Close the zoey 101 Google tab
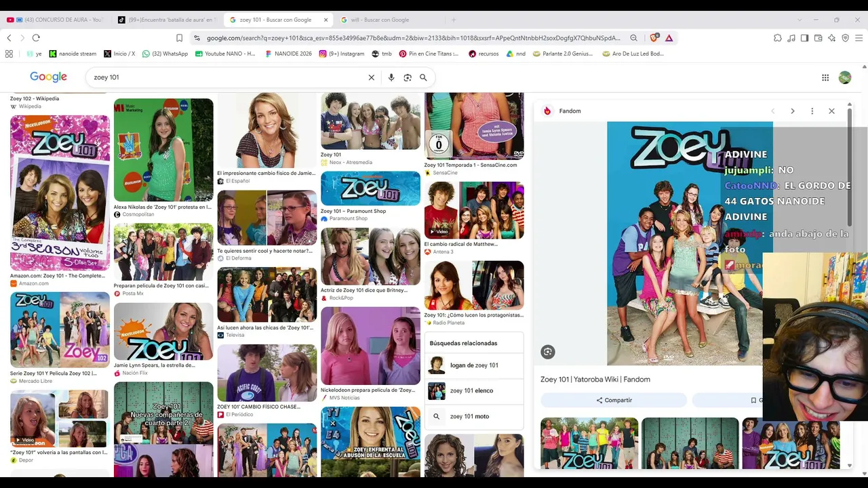This screenshot has width=868, height=488. pos(325,20)
